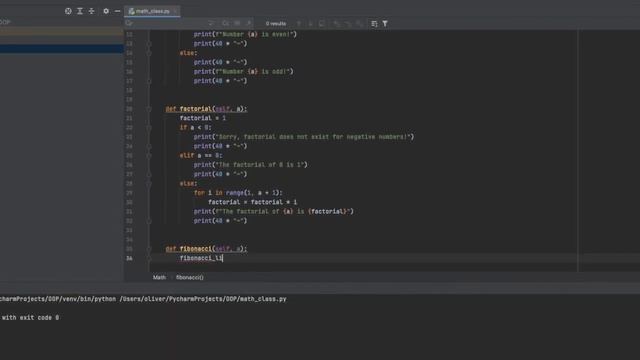Go to next occurrence arrow in find bar

[310, 24]
